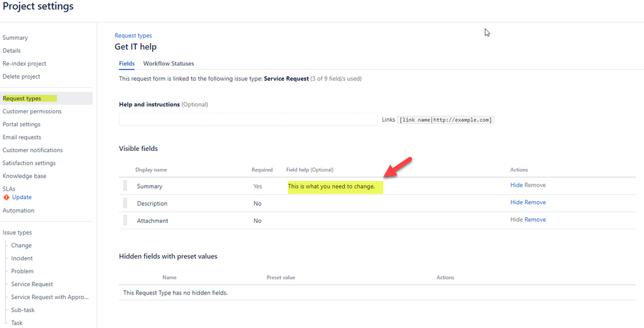Click Remove for the Attachment field

(x=535, y=220)
